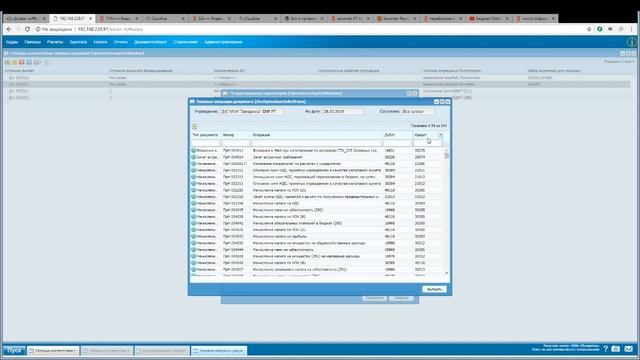Click the browser address bar URL
Screen dimensions: 640x360
coord(110,29)
